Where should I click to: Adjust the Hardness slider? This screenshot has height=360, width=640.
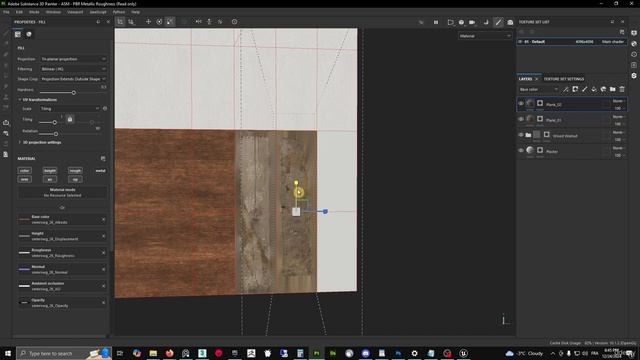pyautogui.click(x=73, y=93)
